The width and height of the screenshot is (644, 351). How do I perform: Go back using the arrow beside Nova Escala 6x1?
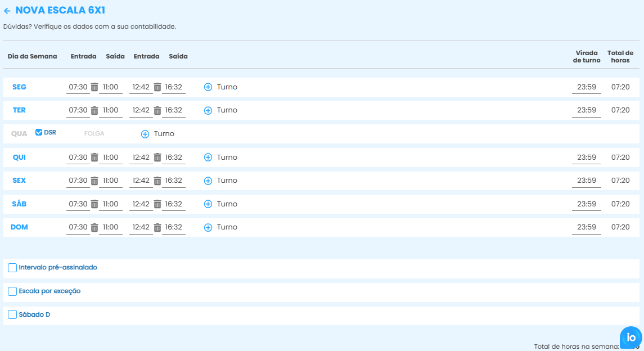pyautogui.click(x=7, y=11)
